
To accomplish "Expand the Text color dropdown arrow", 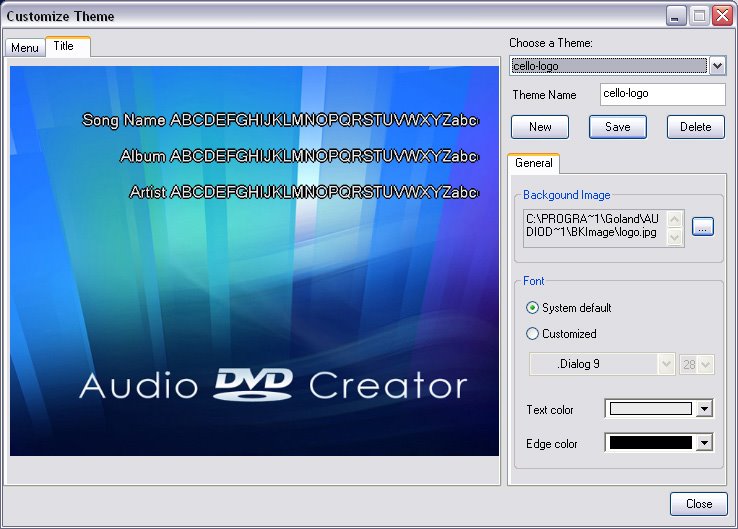I will [x=704, y=409].
